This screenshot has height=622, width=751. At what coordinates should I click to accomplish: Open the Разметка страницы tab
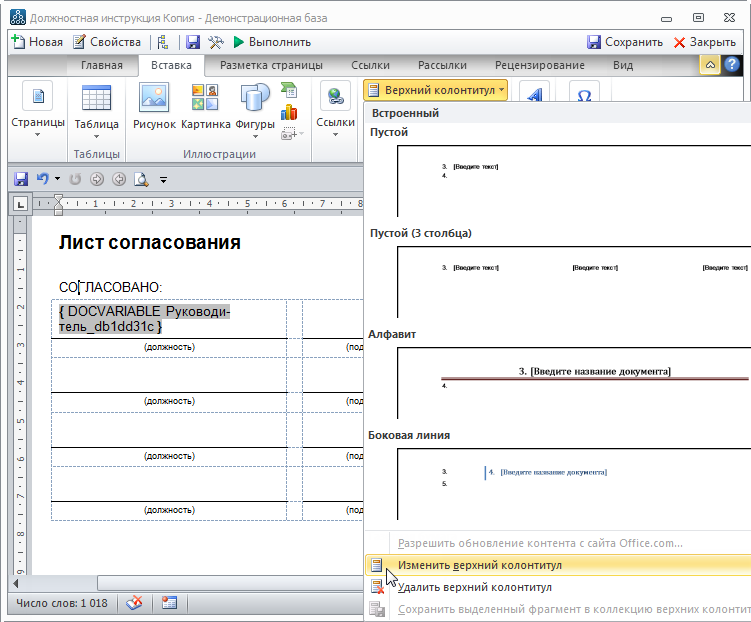pos(271,65)
